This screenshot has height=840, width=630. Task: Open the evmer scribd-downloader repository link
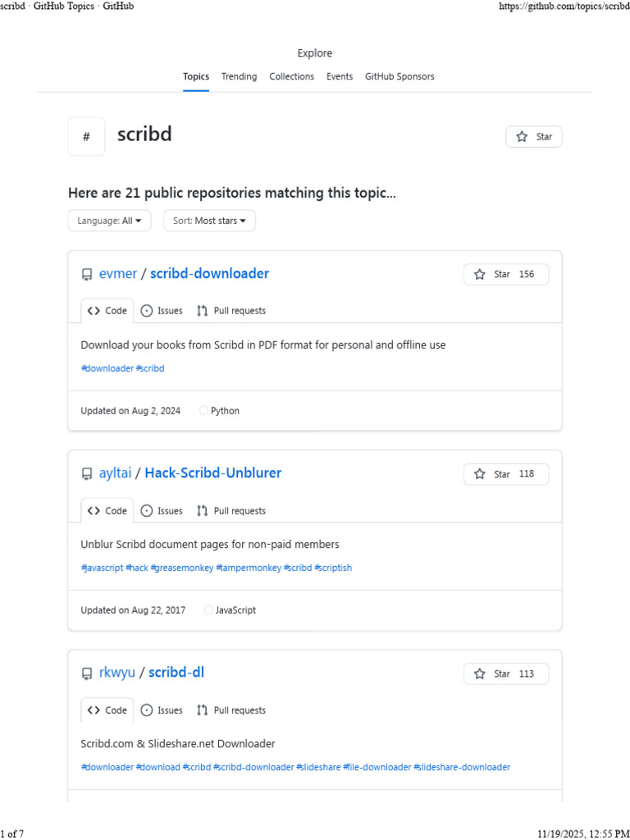click(x=209, y=274)
